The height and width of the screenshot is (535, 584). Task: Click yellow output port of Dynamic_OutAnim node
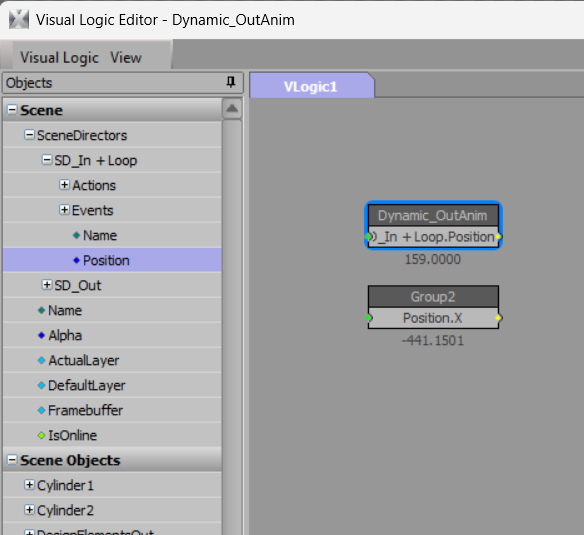(498, 237)
